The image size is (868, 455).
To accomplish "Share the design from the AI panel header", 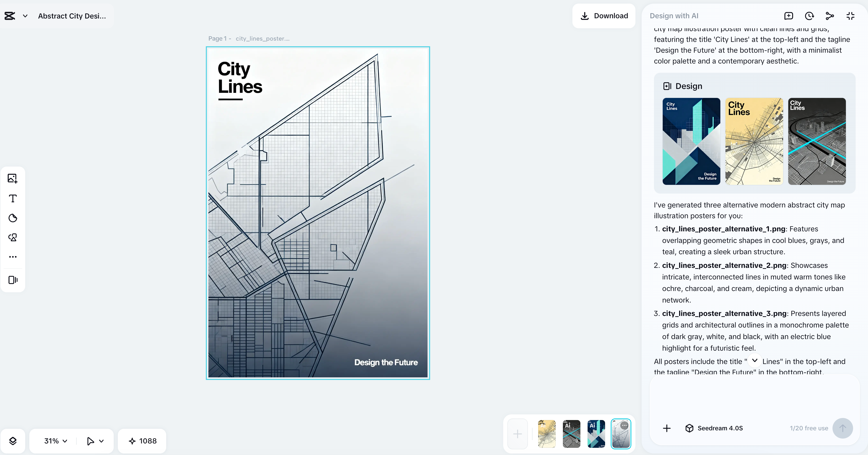I will point(830,15).
